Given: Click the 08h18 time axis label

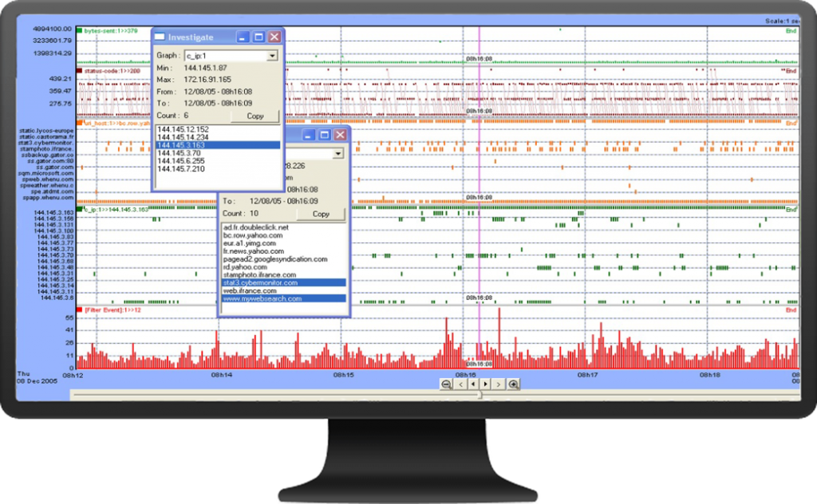Looking at the screenshot, I should [709, 375].
